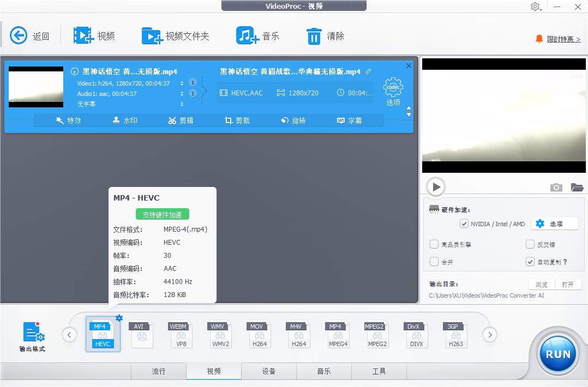The image size is (588, 387).
Task: Open the 水印 watermark editor
Action: click(x=125, y=120)
